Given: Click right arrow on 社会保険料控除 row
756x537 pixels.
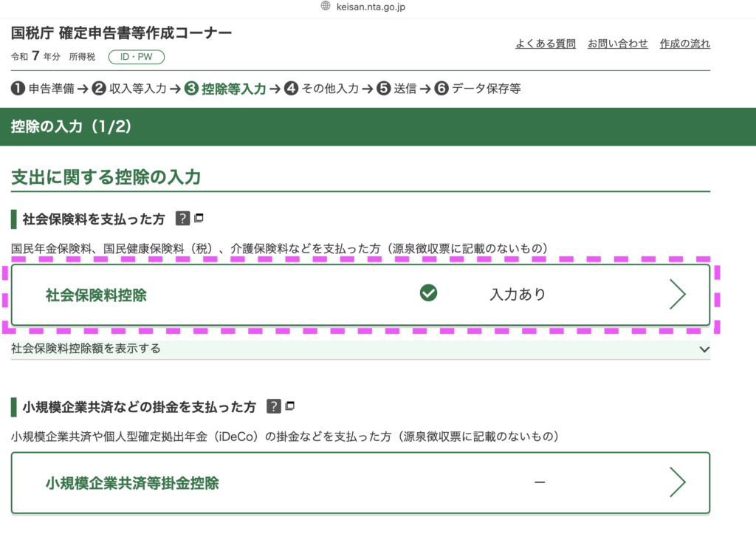Looking at the screenshot, I should [677, 295].
